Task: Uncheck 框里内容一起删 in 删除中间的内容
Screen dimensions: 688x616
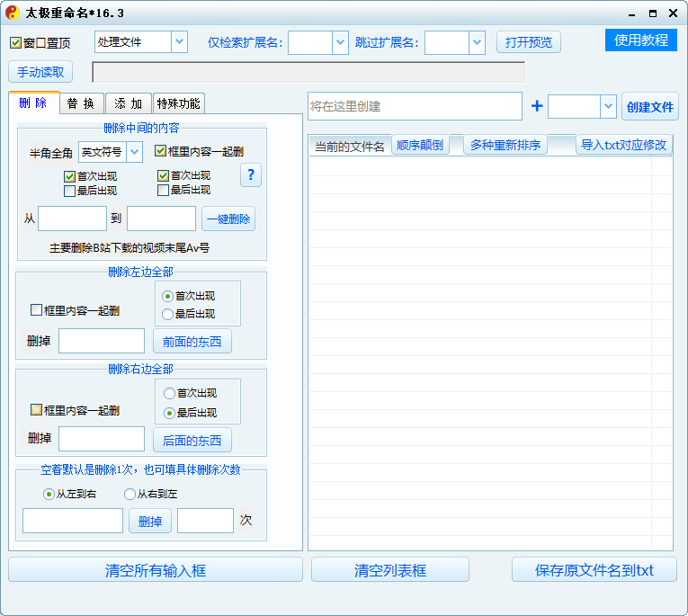Action: point(161,152)
